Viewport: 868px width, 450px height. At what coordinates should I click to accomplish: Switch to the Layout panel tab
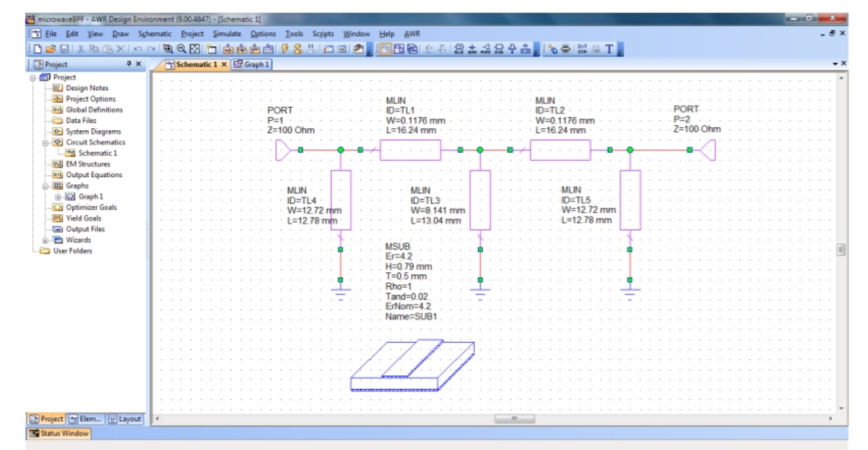tap(125, 419)
